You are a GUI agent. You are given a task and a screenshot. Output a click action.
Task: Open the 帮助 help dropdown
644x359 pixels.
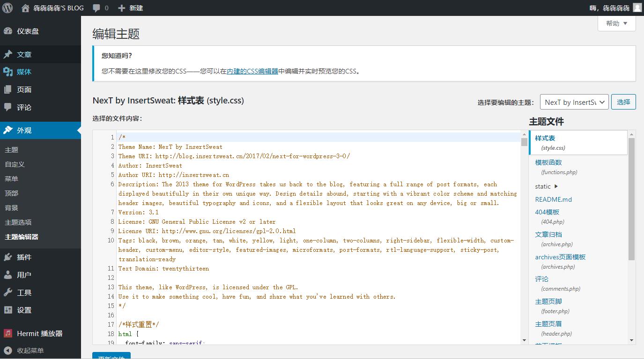click(616, 23)
